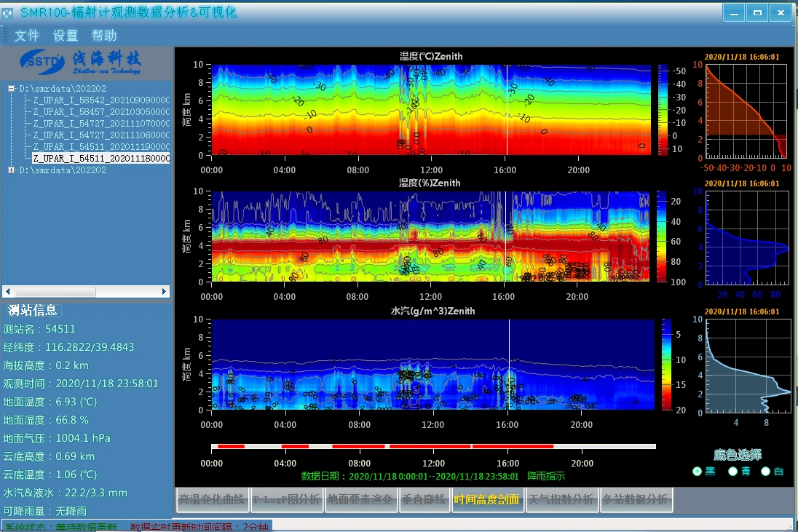Select the cyan (青) background color option

tap(733, 472)
